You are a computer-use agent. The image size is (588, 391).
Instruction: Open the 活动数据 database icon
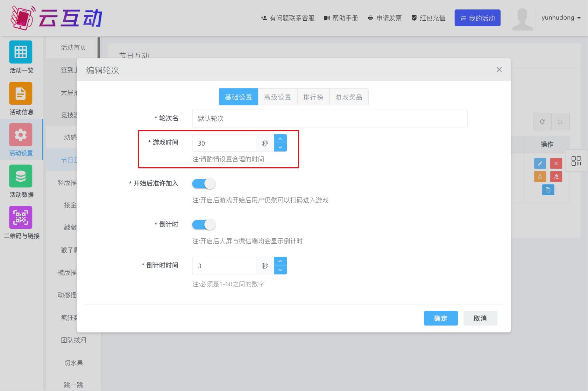pos(21,176)
